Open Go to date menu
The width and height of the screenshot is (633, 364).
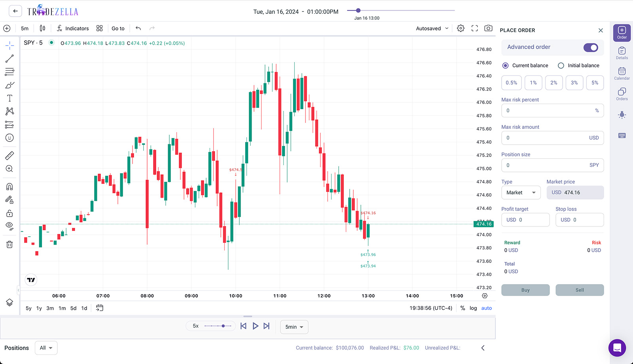coord(118,28)
